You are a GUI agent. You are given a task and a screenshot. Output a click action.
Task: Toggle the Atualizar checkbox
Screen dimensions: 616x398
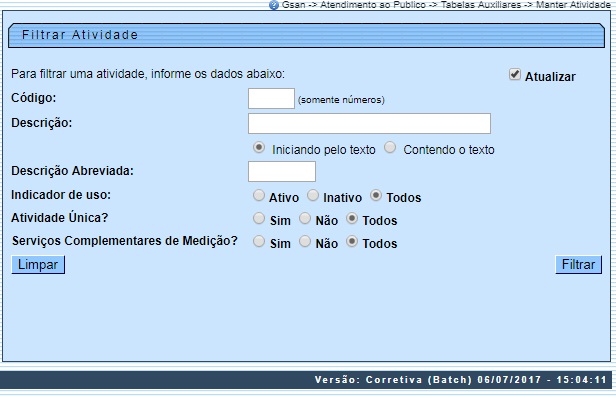(515, 74)
